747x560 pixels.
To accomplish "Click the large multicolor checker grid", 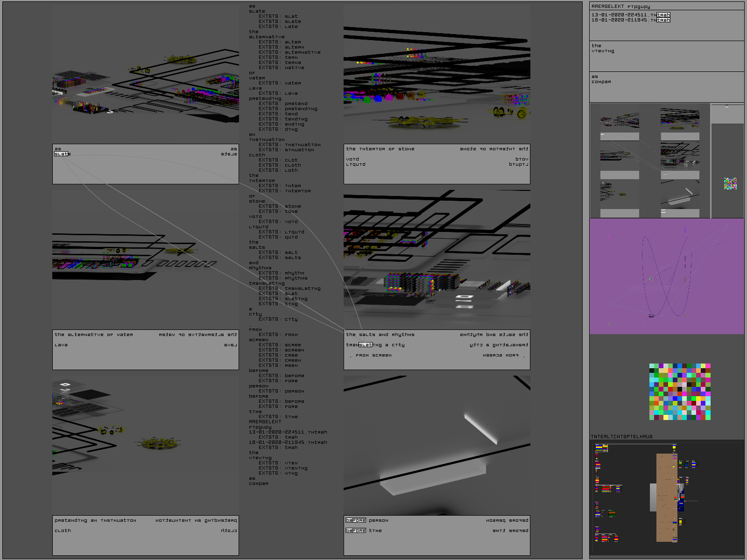I will (x=680, y=392).
